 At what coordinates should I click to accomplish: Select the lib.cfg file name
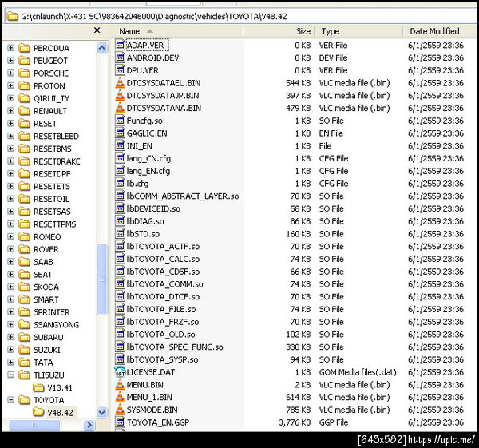click(137, 184)
